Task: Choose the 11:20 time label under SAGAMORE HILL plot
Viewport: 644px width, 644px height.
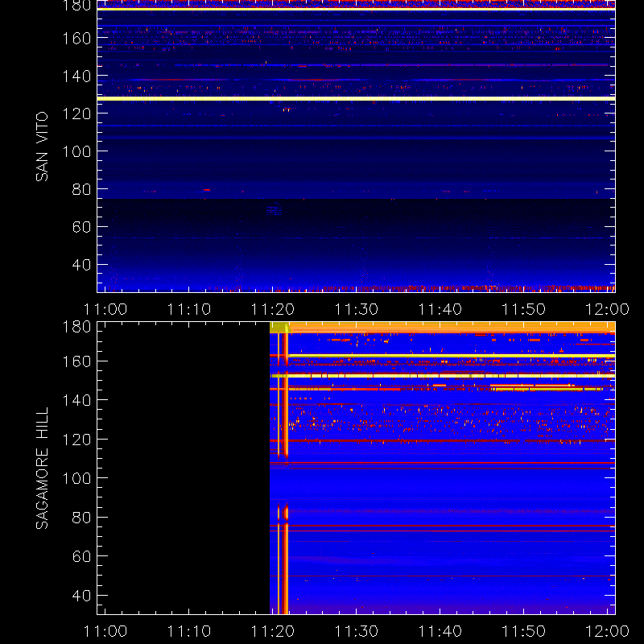Action: pos(273,631)
